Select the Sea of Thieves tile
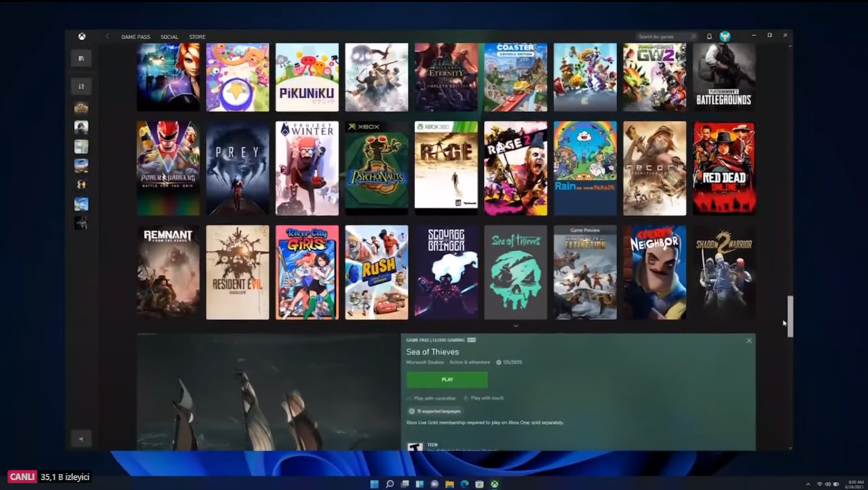 point(515,272)
